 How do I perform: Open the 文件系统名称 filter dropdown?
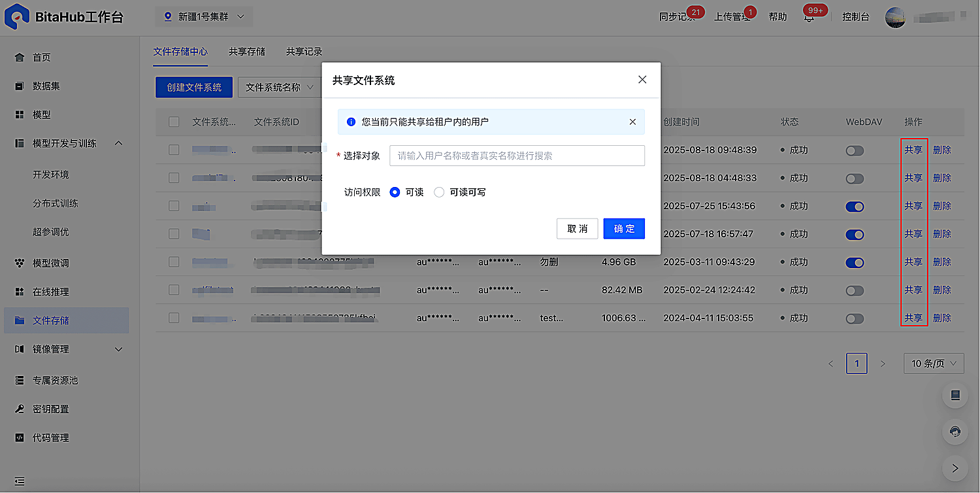(x=279, y=87)
